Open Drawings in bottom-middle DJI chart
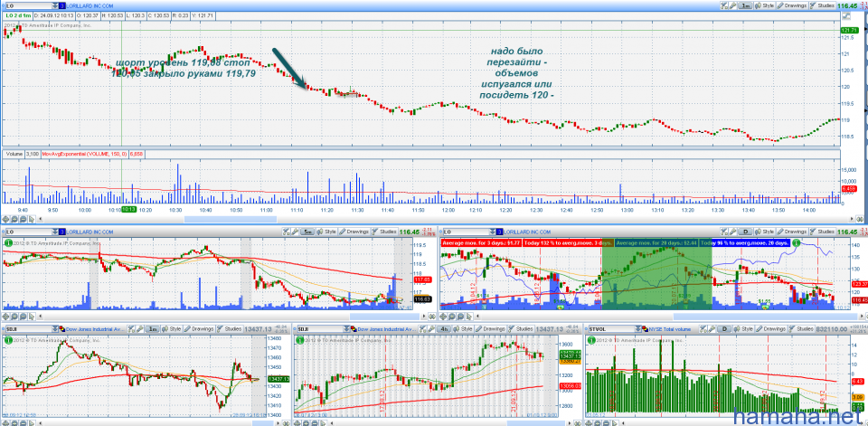 click(490, 329)
